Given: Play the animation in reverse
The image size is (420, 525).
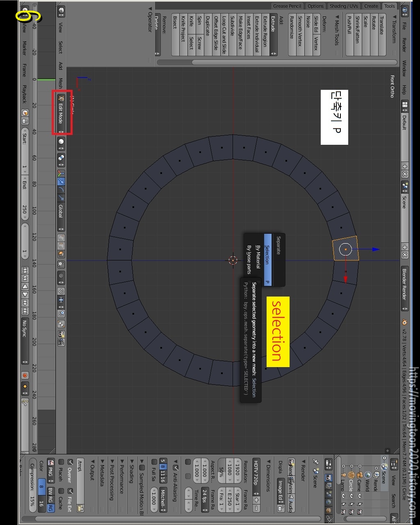Looking at the screenshot, I should click(25, 286).
